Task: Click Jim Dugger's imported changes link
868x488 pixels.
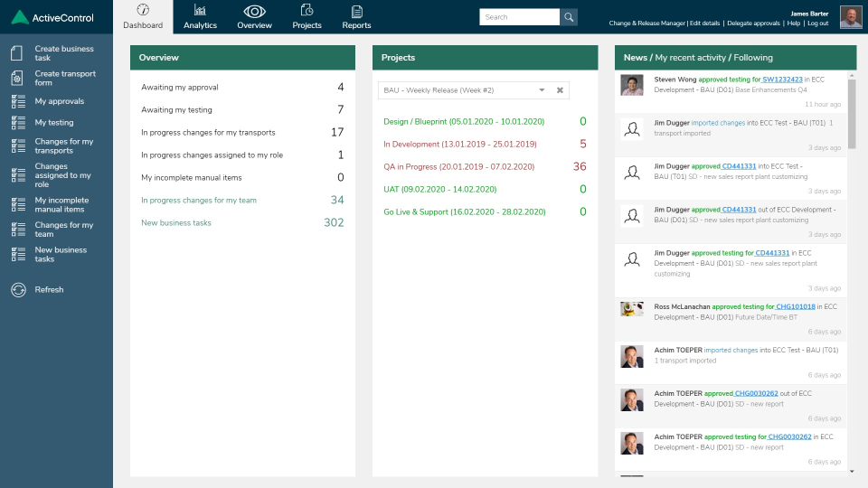Action: click(718, 123)
